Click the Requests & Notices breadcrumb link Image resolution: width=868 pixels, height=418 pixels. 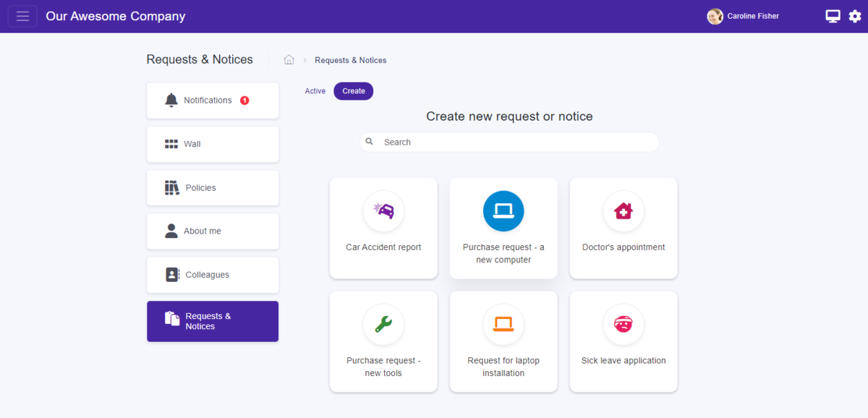pyautogui.click(x=351, y=60)
